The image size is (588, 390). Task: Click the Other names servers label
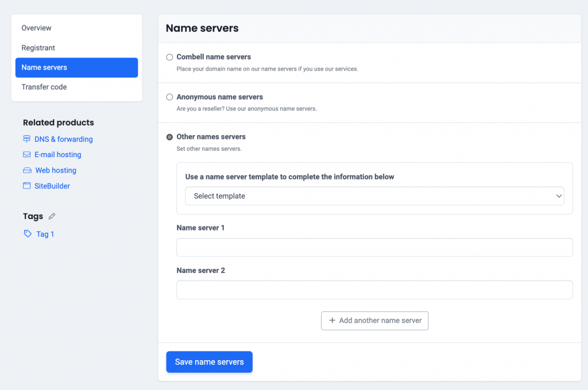coord(211,136)
